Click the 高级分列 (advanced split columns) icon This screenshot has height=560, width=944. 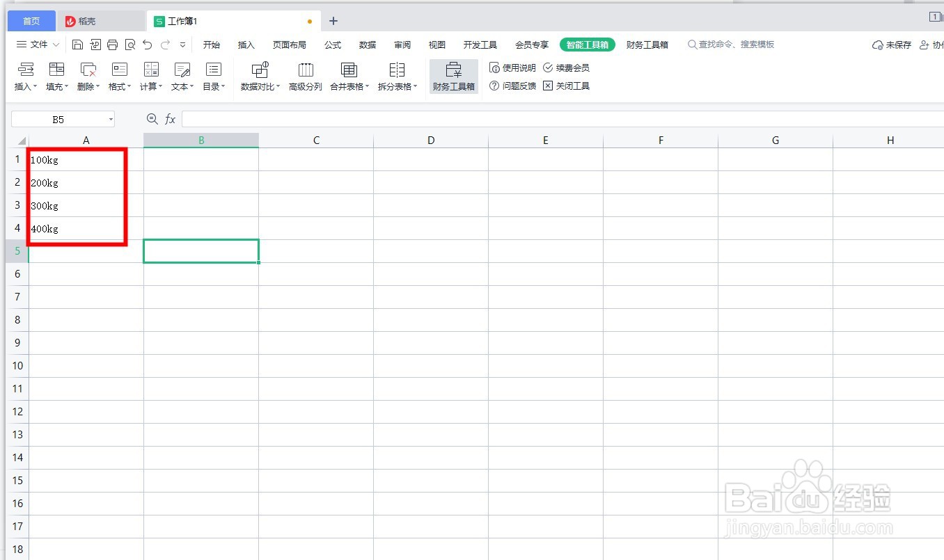click(x=306, y=70)
